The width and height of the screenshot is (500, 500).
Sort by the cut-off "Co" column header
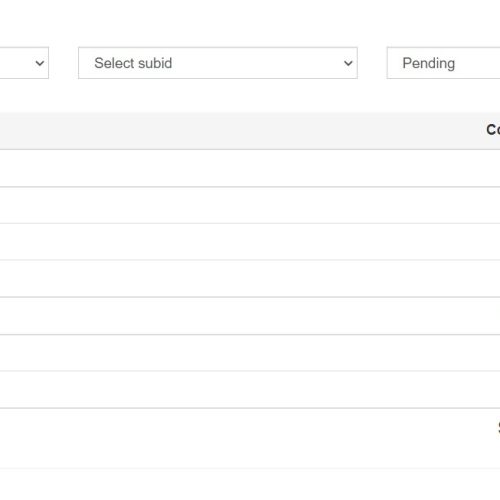coord(493,130)
